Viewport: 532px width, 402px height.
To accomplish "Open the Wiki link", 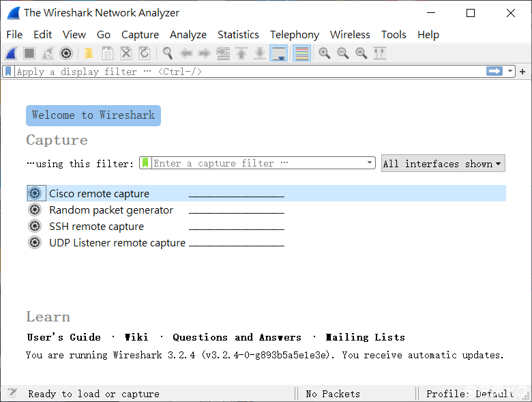I will tap(136, 337).
